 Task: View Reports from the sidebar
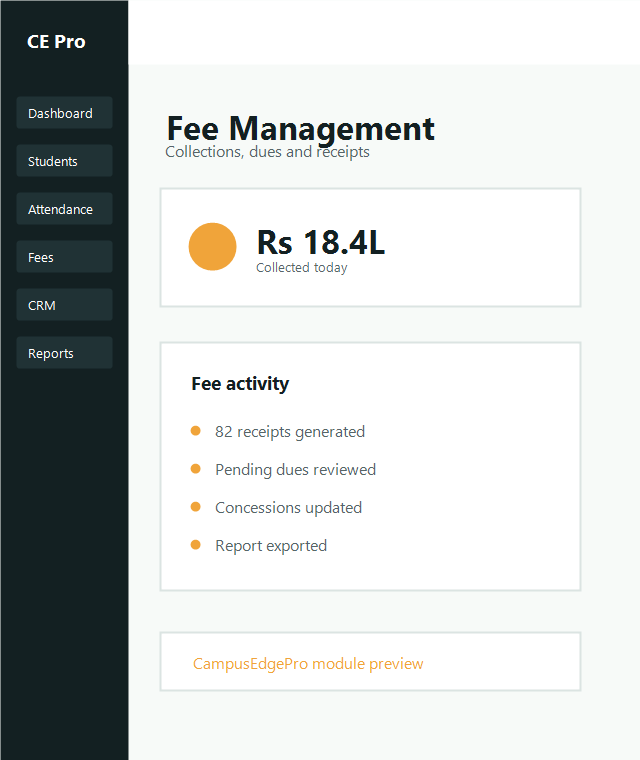(x=64, y=353)
